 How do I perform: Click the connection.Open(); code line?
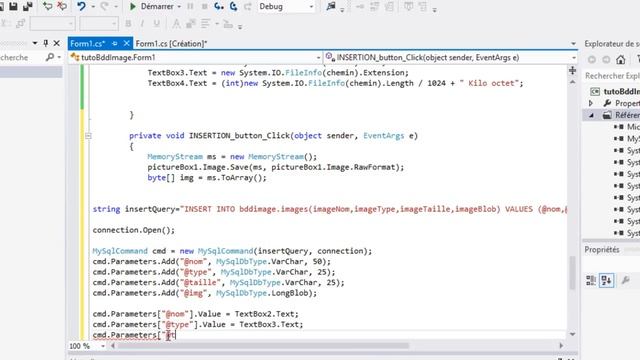tap(133, 230)
